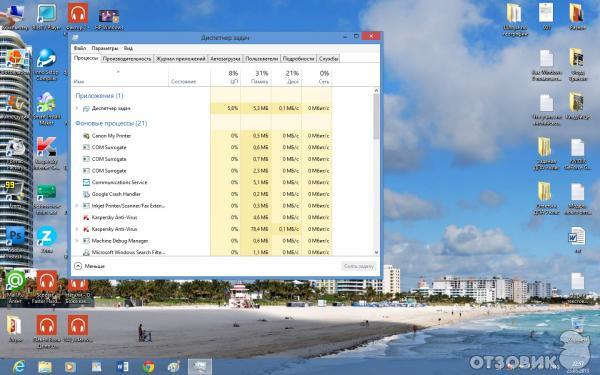Select the blue globe desktop shortcut icon

47,58
